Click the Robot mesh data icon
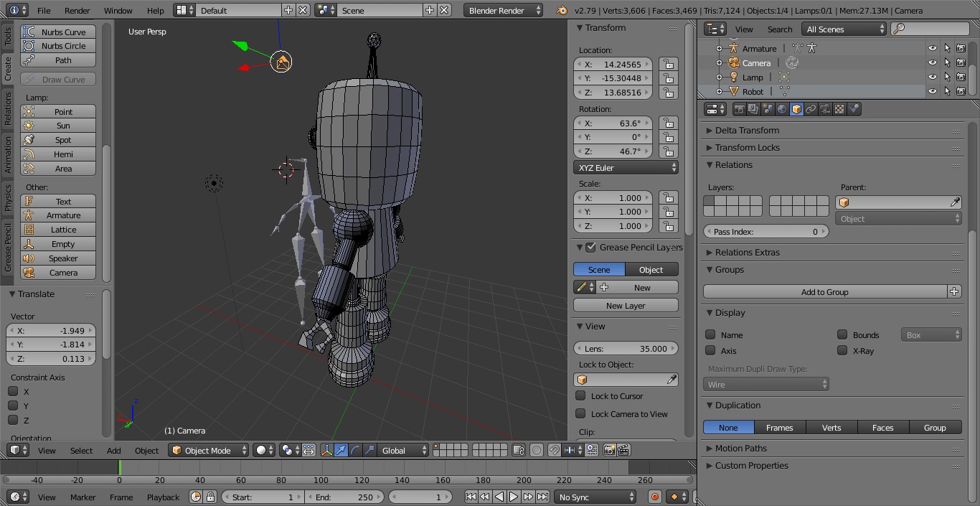This screenshot has width=980, height=506. (x=784, y=92)
